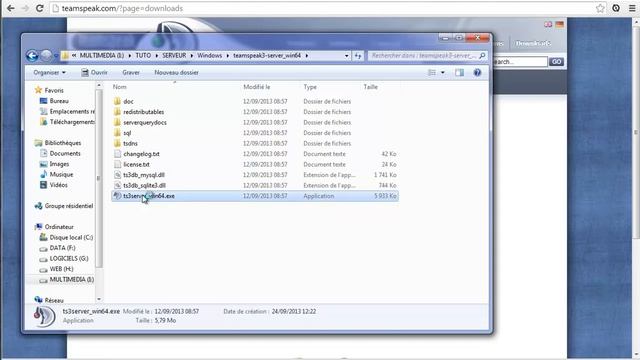Click the Chrome address bar URL

point(122,8)
